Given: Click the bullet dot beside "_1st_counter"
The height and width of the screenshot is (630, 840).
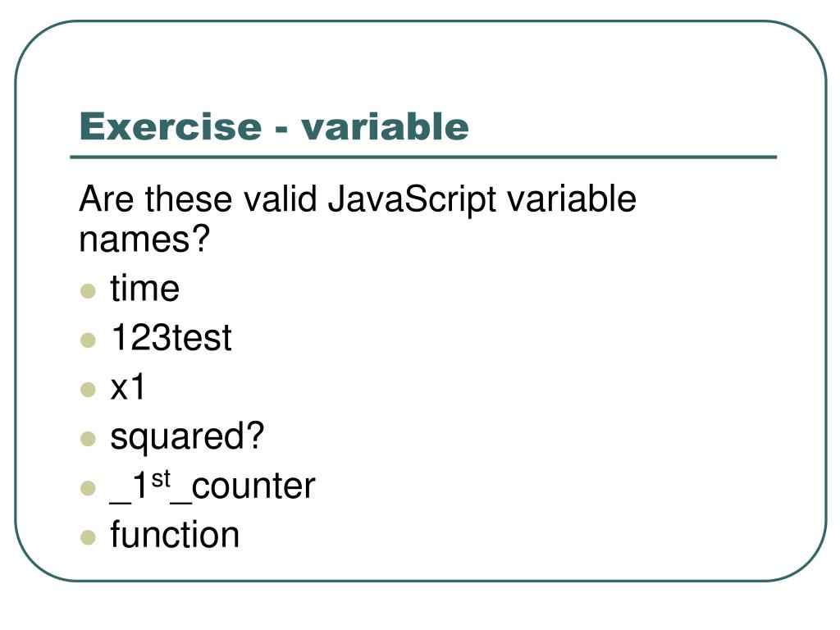Looking at the screenshot, I should (x=89, y=488).
